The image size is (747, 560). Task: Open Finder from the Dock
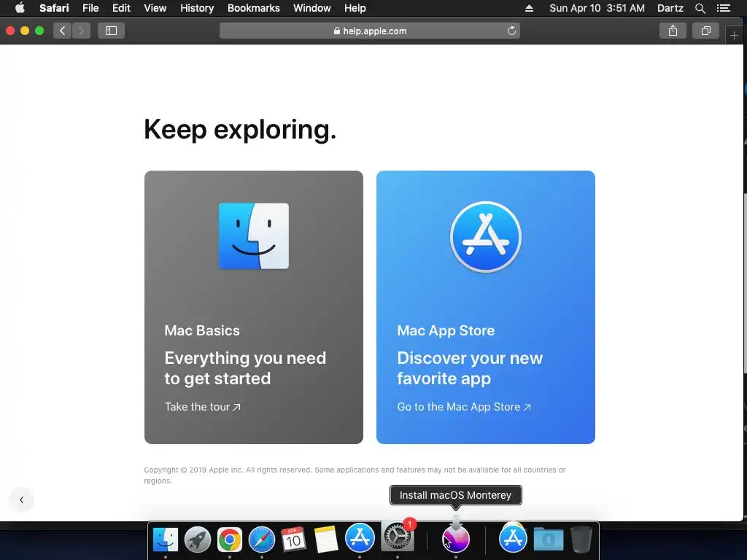coord(166,540)
